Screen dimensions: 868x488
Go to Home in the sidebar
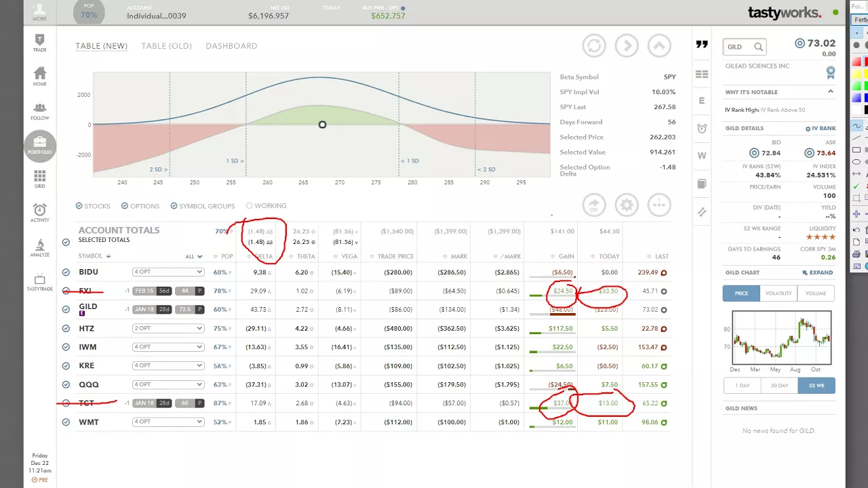(40, 77)
